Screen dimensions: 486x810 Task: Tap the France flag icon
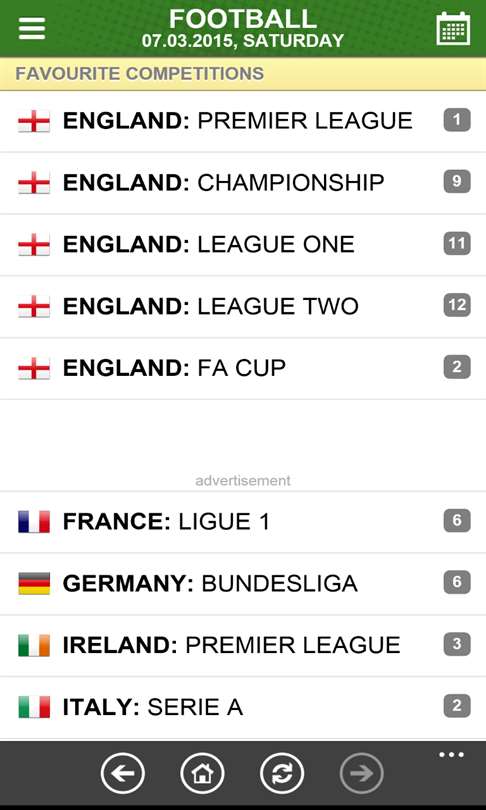[x=34, y=522]
